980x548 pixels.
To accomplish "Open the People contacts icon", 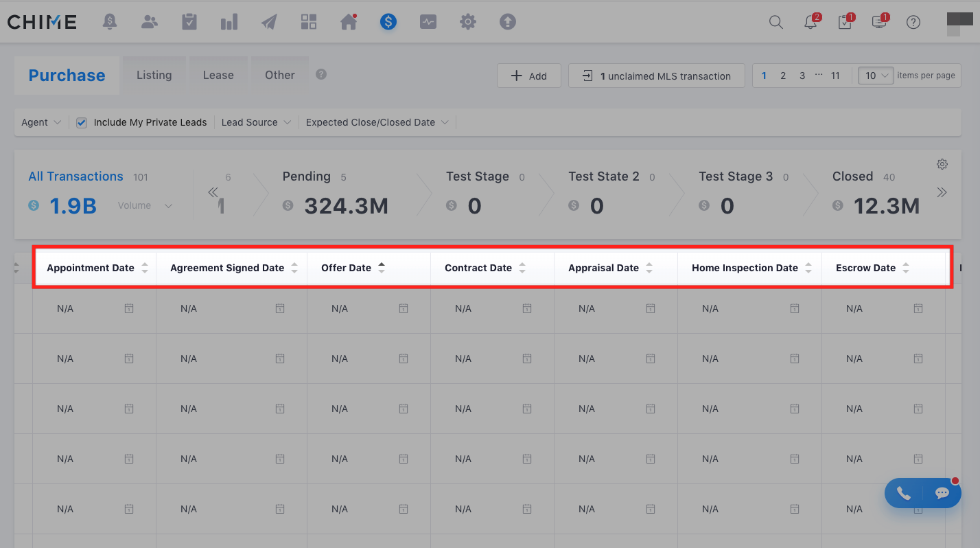I will tap(150, 22).
